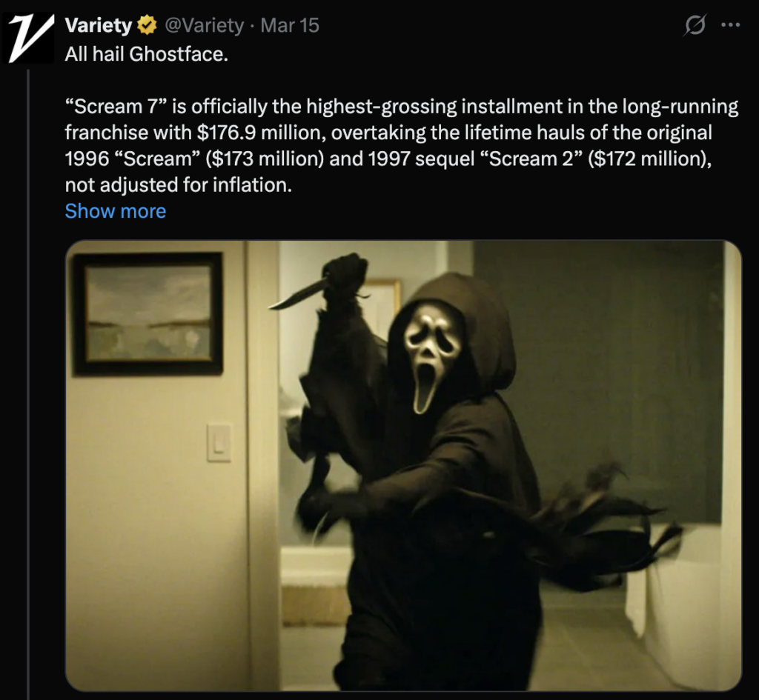
Task: Open the three-dot more options menu
Action: click(x=730, y=25)
